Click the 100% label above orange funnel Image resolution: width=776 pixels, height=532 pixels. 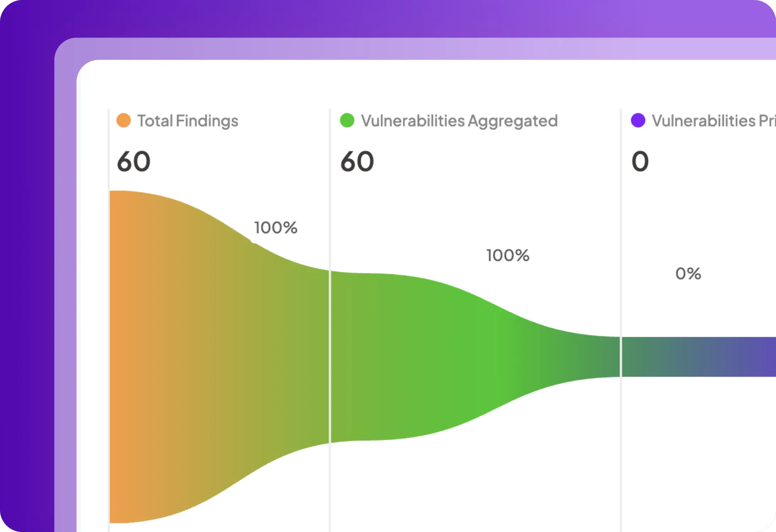pyautogui.click(x=276, y=228)
